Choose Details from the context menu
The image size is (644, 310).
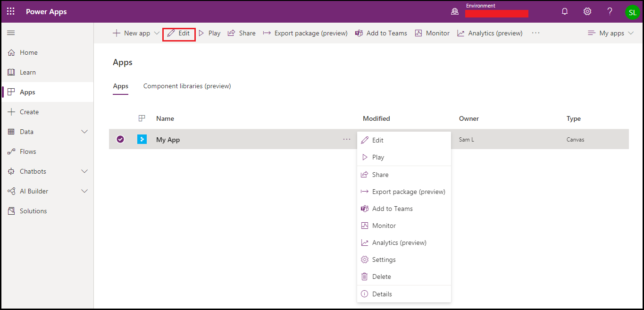(404, 294)
